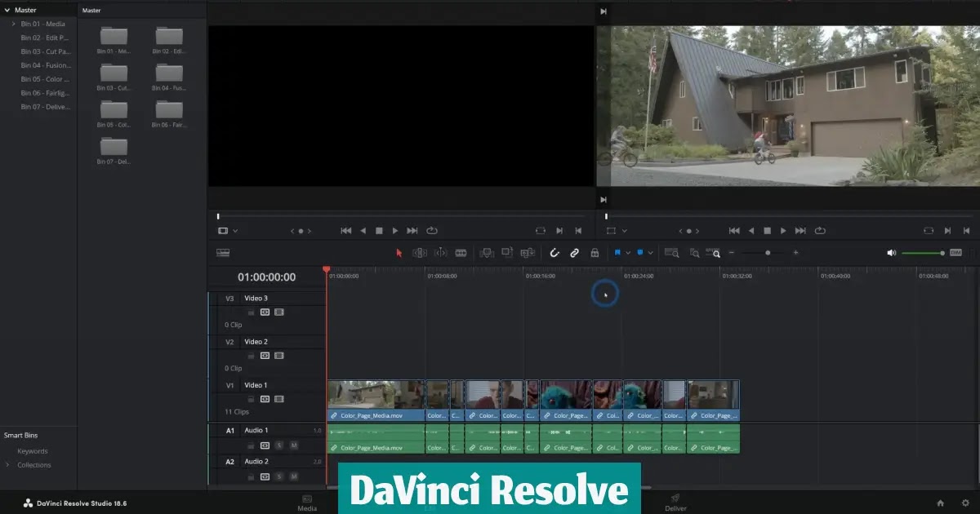Image resolution: width=980 pixels, height=514 pixels.
Task: Click source viewer jog wheel control
Action: 301,231
